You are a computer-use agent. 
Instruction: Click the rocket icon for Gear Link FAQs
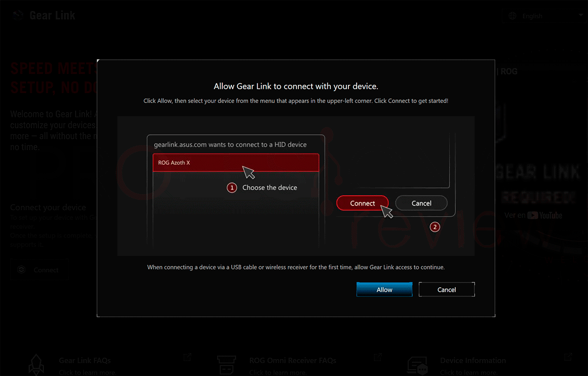point(36,365)
